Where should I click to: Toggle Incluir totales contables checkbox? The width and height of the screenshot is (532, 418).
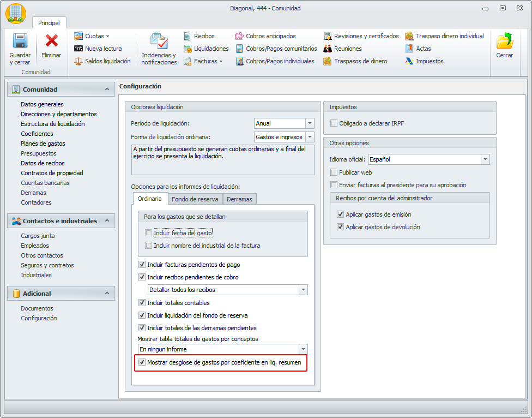pyautogui.click(x=142, y=302)
